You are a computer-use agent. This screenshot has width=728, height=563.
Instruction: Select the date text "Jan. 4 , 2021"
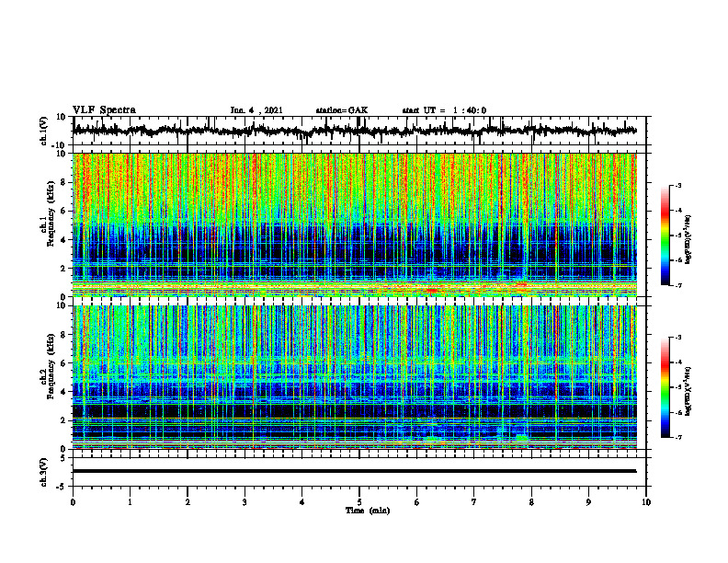click(256, 110)
